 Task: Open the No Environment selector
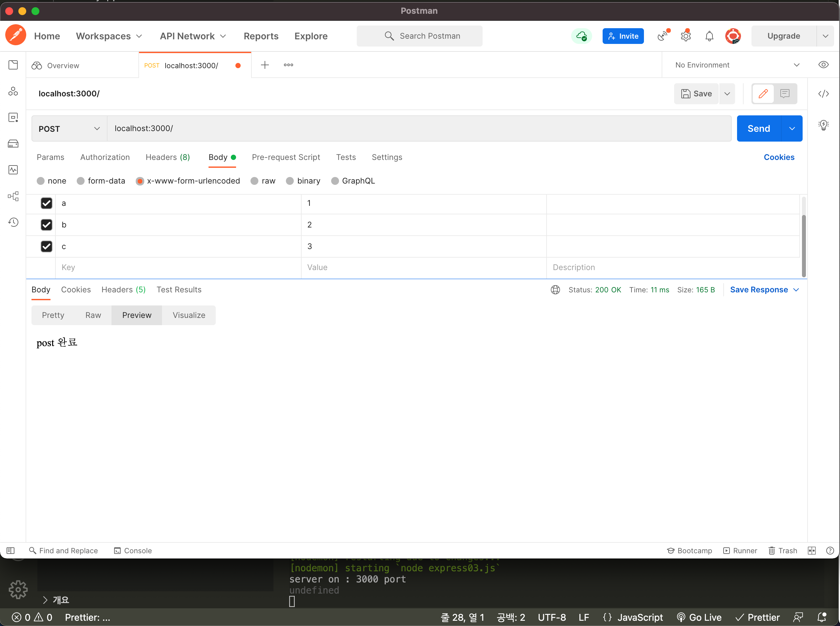click(737, 65)
